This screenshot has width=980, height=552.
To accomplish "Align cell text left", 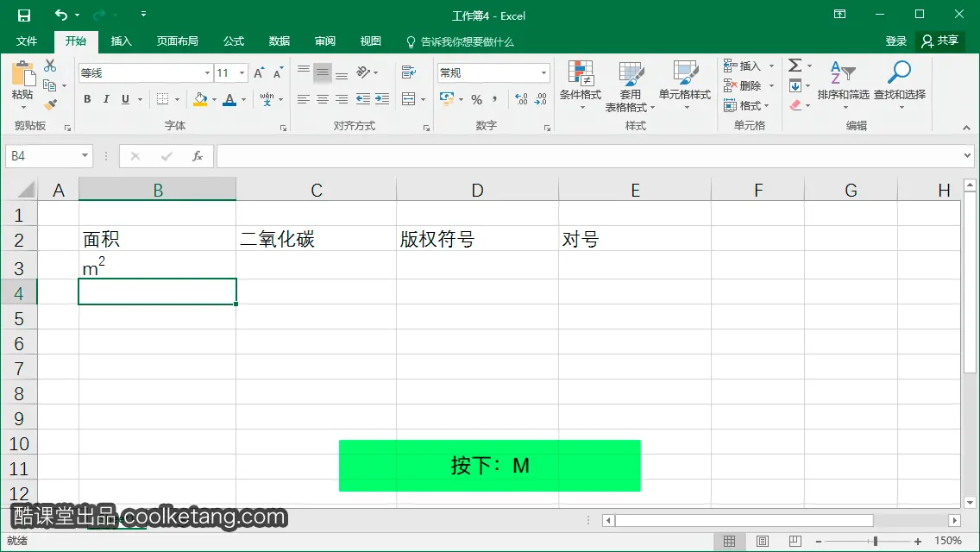I will (303, 99).
